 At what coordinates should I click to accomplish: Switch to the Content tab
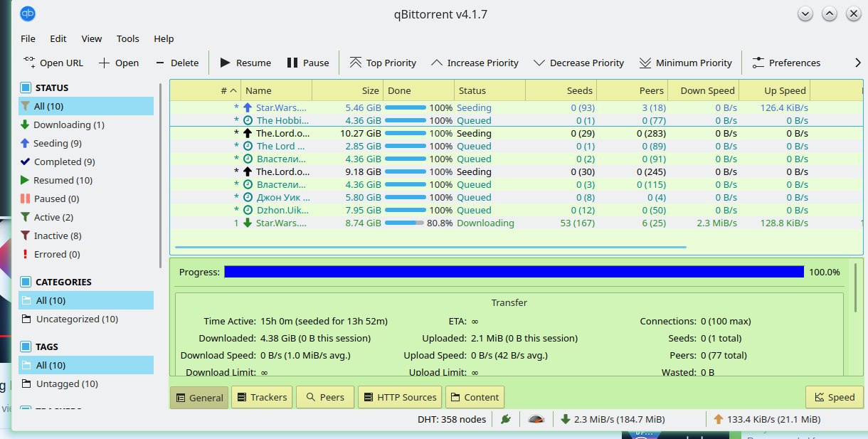pyautogui.click(x=475, y=397)
